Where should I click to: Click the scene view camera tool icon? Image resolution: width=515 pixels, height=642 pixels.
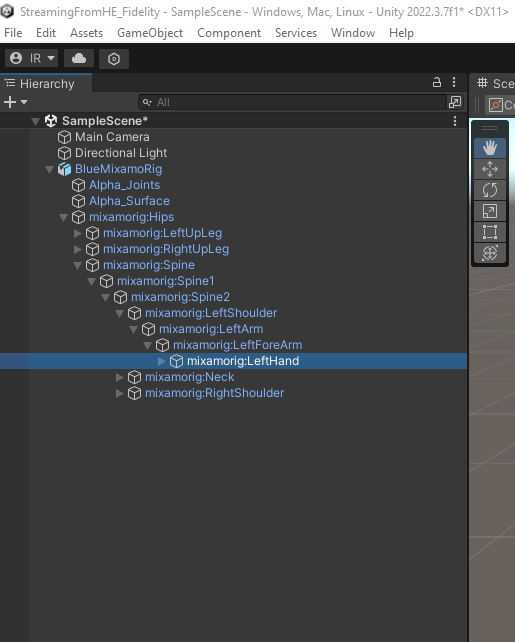(x=496, y=105)
